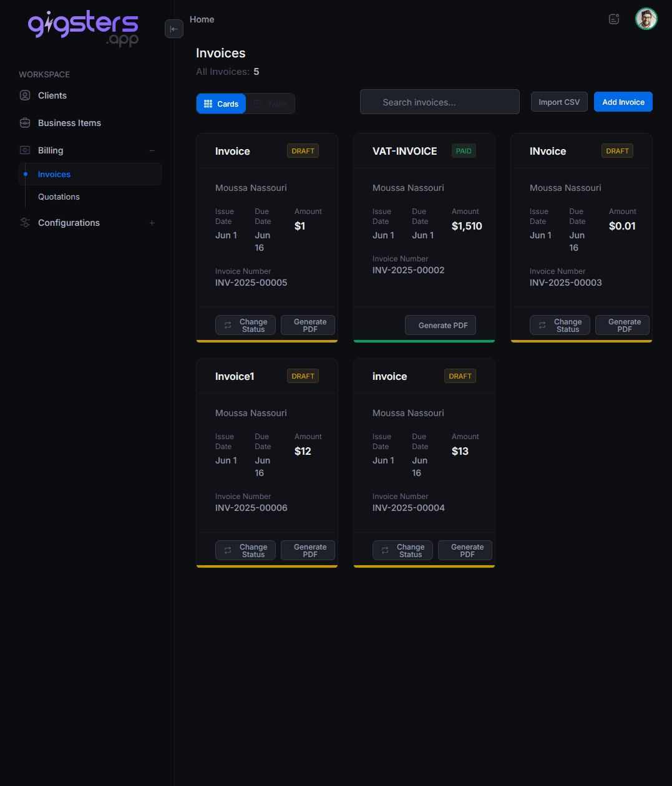The height and width of the screenshot is (786, 672).
Task: Click the Configurations sliders icon
Action: click(25, 223)
